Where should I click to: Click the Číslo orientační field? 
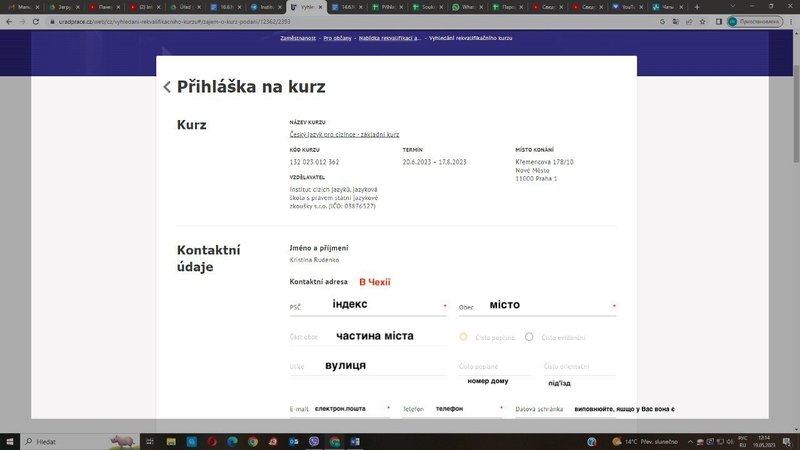click(580, 366)
